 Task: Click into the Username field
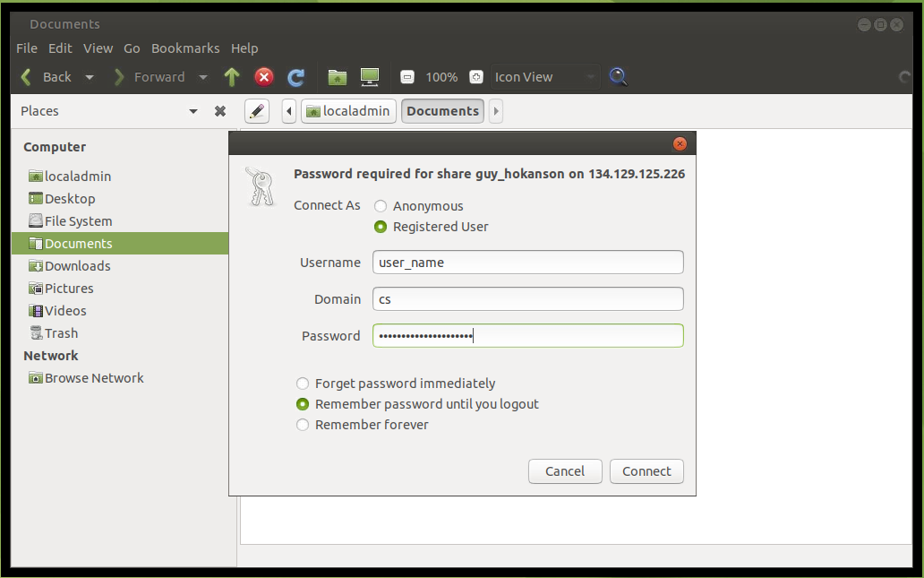(528, 263)
